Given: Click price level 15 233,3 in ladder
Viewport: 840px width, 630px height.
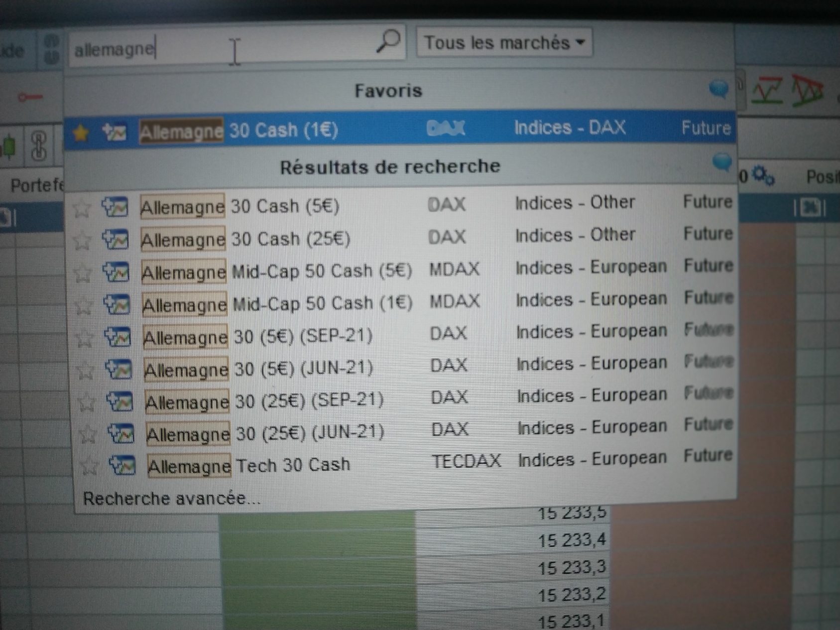Looking at the screenshot, I should [572, 568].
